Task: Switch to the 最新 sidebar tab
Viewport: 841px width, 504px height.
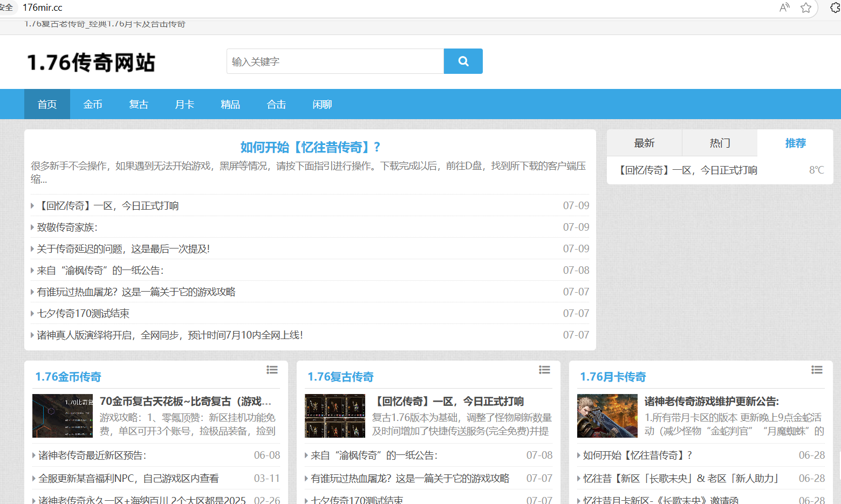Action: 644,143
